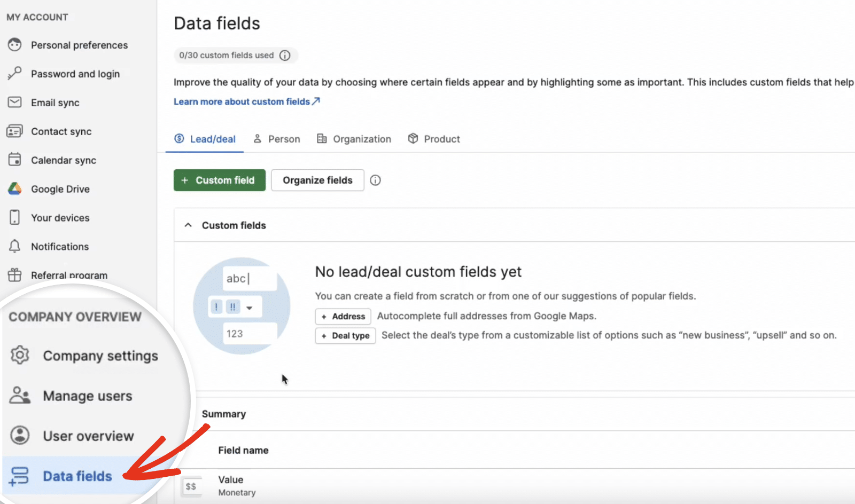Switch to the Person tab
Viewport: 855px width, 504px height.
click(x=276, y=139)
